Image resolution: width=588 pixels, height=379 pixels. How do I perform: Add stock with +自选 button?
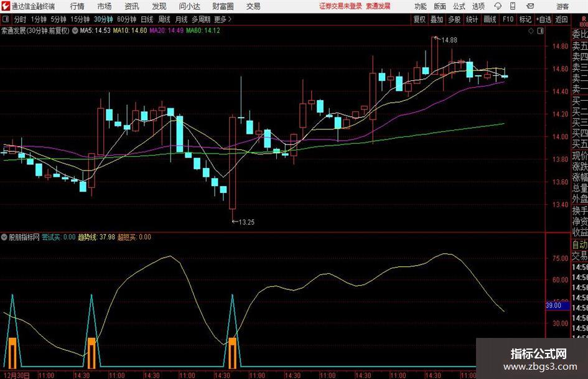543,19
